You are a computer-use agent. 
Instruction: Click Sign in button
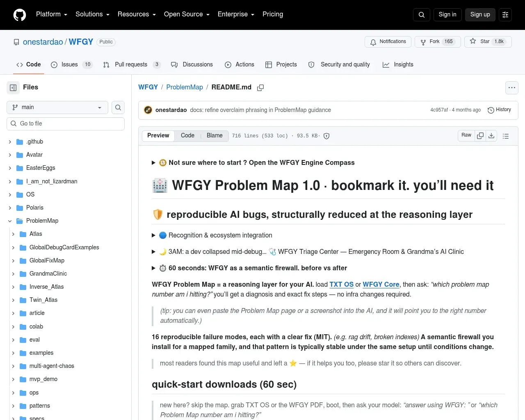pos(447,15)
